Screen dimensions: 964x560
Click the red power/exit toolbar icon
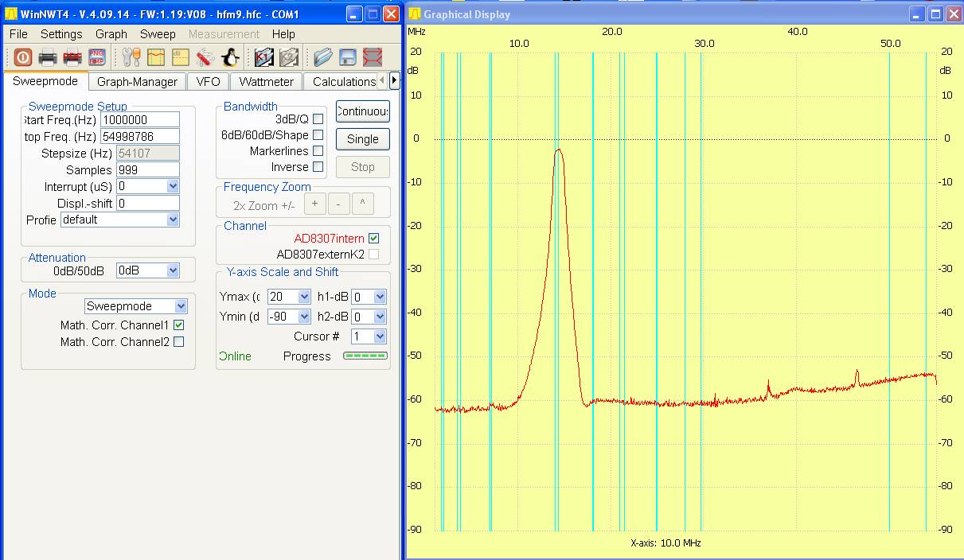click(22, 57)
